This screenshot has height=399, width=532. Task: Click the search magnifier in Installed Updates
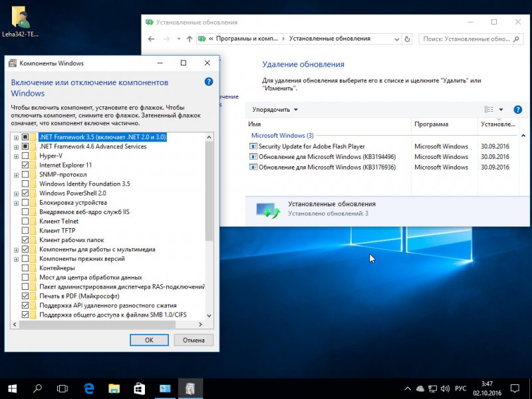point(516,39)
